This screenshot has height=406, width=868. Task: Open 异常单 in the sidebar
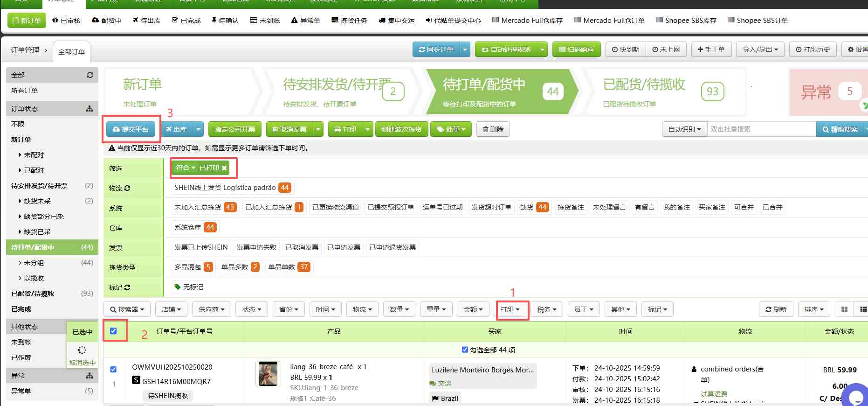click(x=21, y=391)
